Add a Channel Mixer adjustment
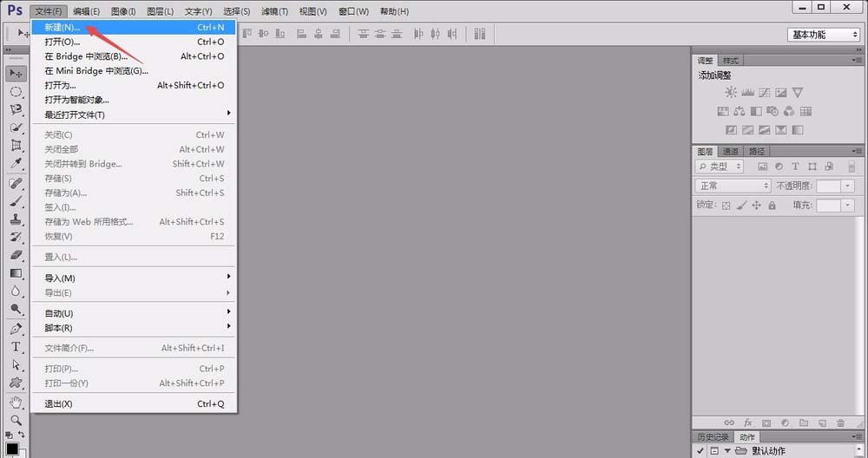The height and width of the screenshot is (458, 868). [x=789, y=111]
